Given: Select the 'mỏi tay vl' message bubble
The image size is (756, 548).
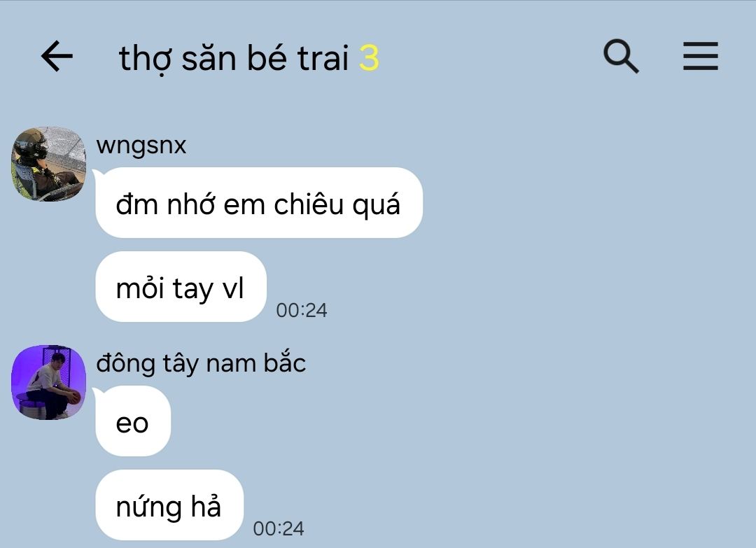Looking at the screenshot, I should 181,287.
